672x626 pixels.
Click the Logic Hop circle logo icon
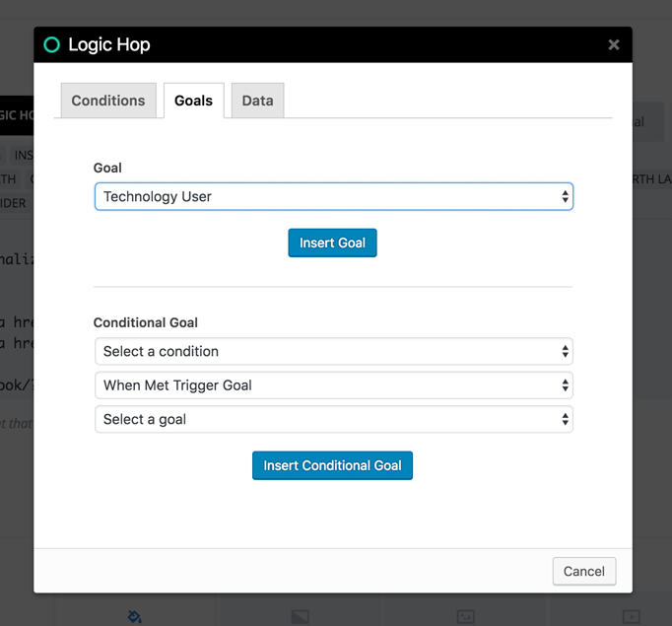click(52, 44)
